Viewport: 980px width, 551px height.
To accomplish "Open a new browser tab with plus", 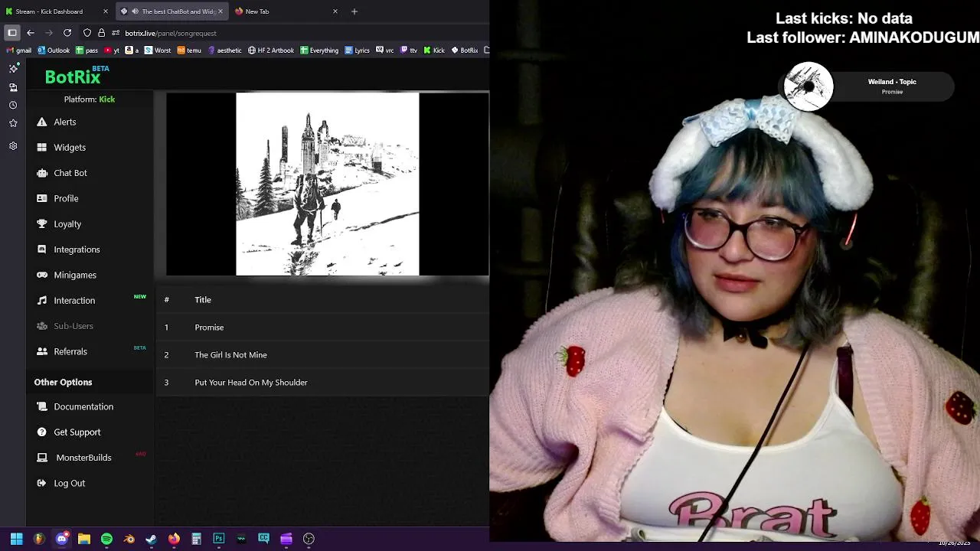I will [354, 11].
